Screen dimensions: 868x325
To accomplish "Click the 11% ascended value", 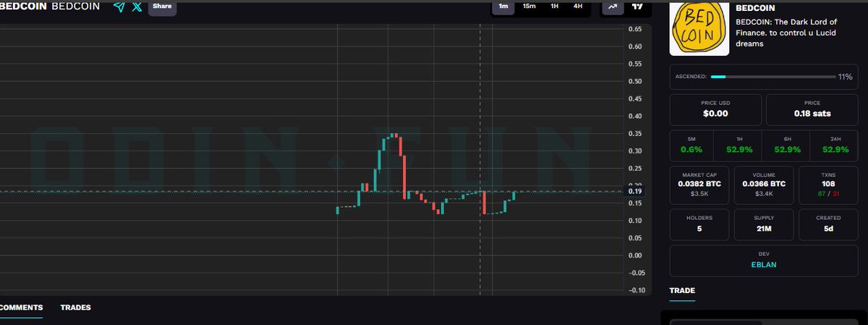I will point(845,76).
